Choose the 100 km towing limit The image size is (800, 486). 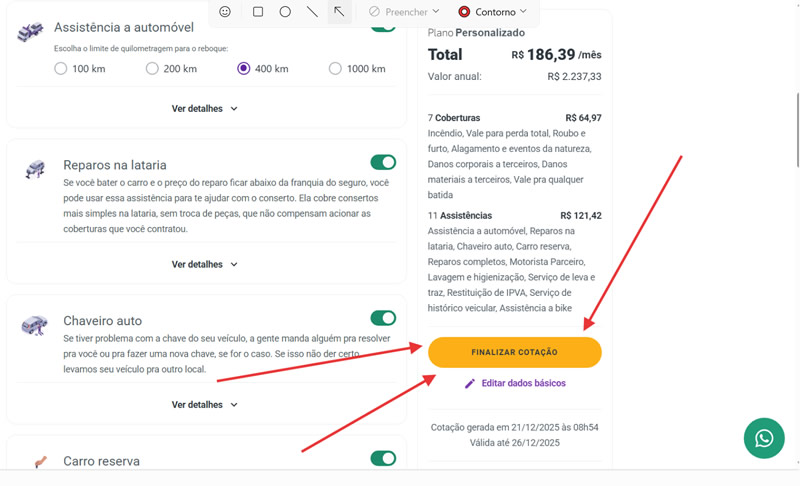pyautogui.click(x=61, y=68)
